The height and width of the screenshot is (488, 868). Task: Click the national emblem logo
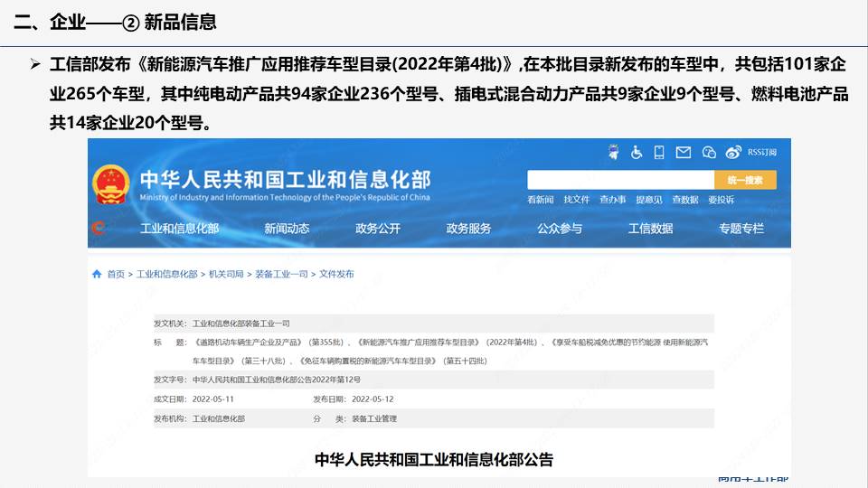point(110,184)
